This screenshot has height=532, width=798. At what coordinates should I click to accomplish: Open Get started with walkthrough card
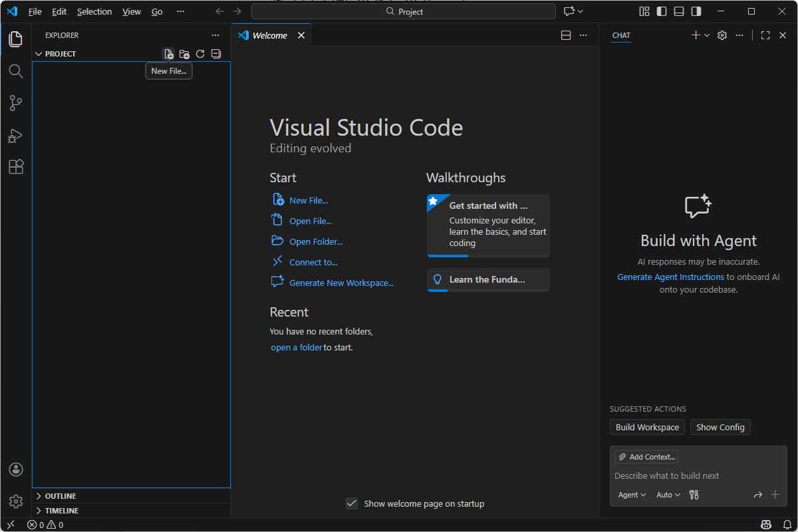[x=488, y=225]
